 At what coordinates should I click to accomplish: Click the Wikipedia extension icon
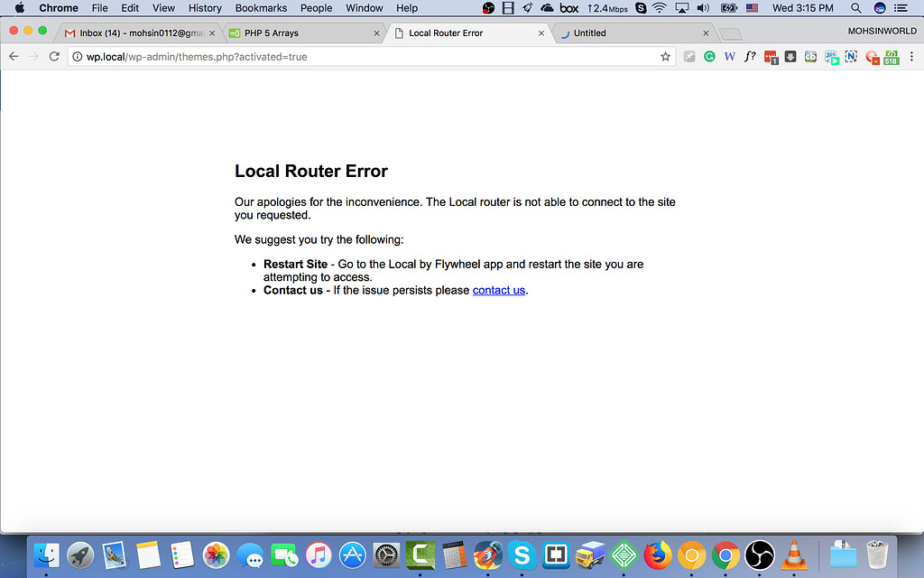(730, 56)
